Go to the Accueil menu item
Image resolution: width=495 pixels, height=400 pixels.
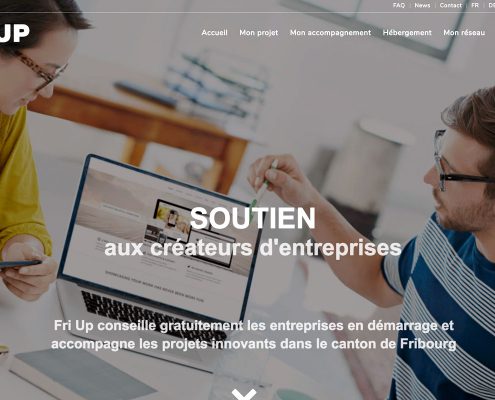(214, 33)
